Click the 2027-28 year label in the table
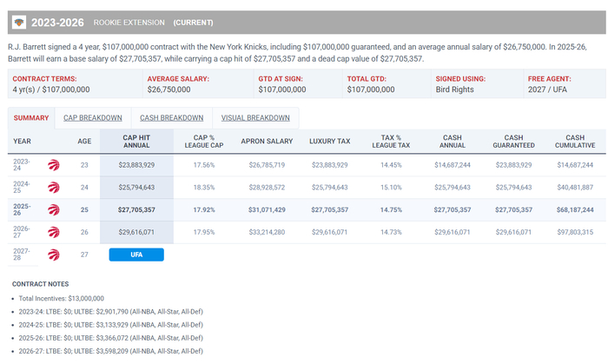608x364 pixels. (x=22, y=255)
